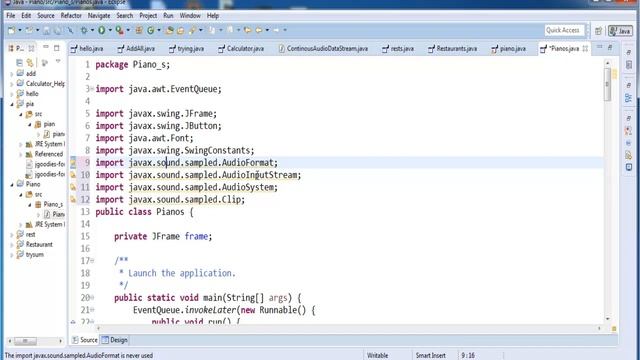Open the Project menu
Viewport: 640px width, 360px height.
coord(148,16)
